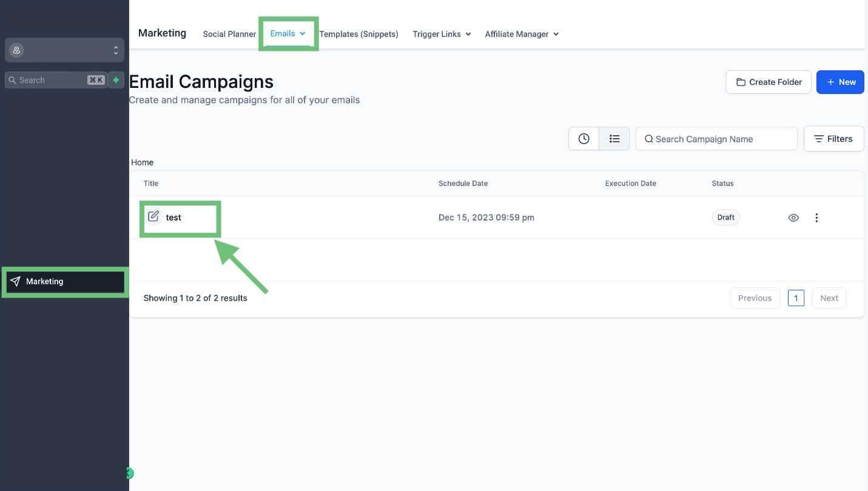868x491 pixels.
Task: Open Marketing in the sidebar
Action: pos(65,281)
